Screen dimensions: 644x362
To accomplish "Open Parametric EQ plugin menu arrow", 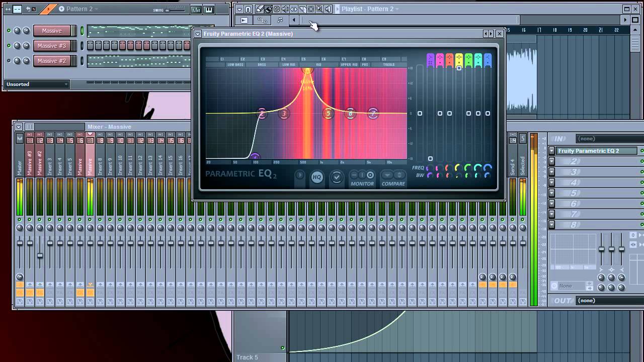I will [x=198, y=34].
